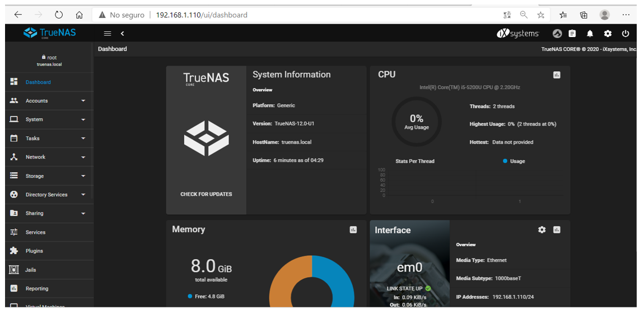This screenshot has height=318, width=644.
Task: Click the Plugins puzzle icon
Action: (x=14, y=251)
